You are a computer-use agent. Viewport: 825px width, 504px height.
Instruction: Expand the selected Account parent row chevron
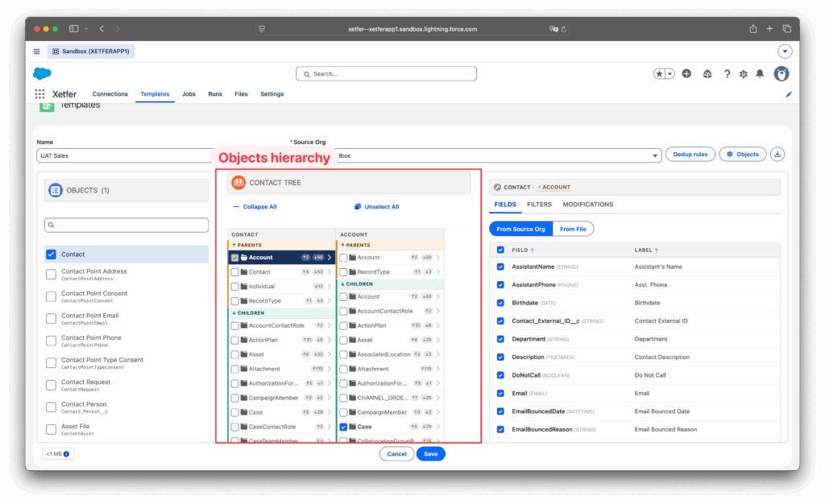pyautogui.click(x=330, y=258)
